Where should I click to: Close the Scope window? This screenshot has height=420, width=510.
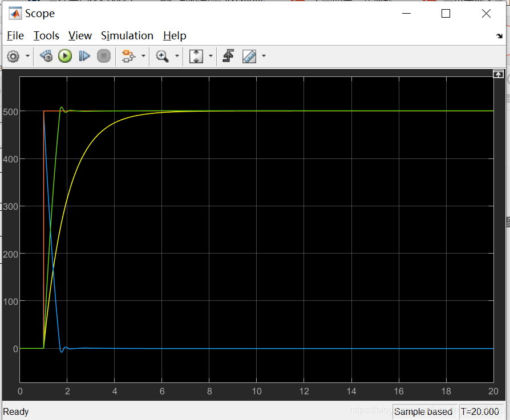486,13
